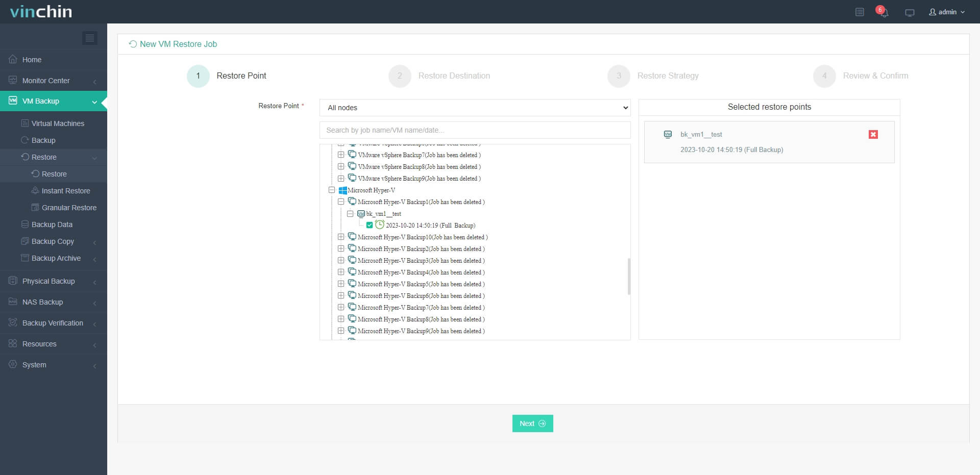The image size is (980, 475).
Task: Open the All nodes dropdown
Action: [474, 108]
